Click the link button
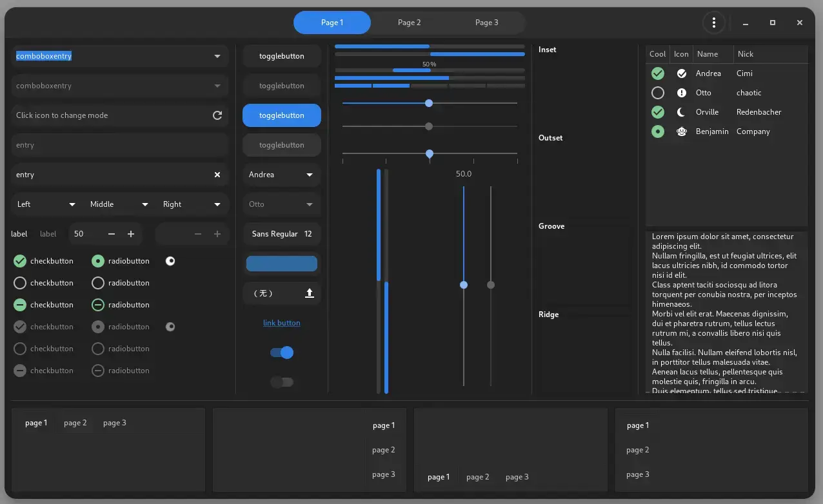 tap(282, 323)
